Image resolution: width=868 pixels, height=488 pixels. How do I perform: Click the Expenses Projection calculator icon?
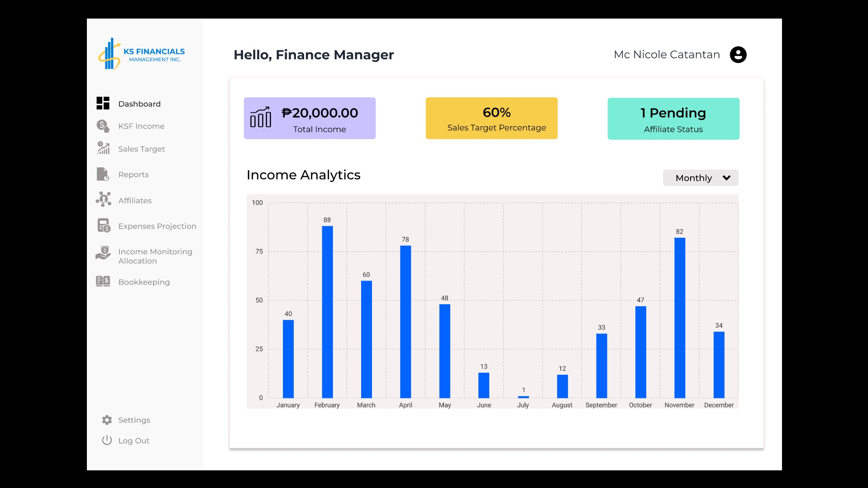(104, 225)
